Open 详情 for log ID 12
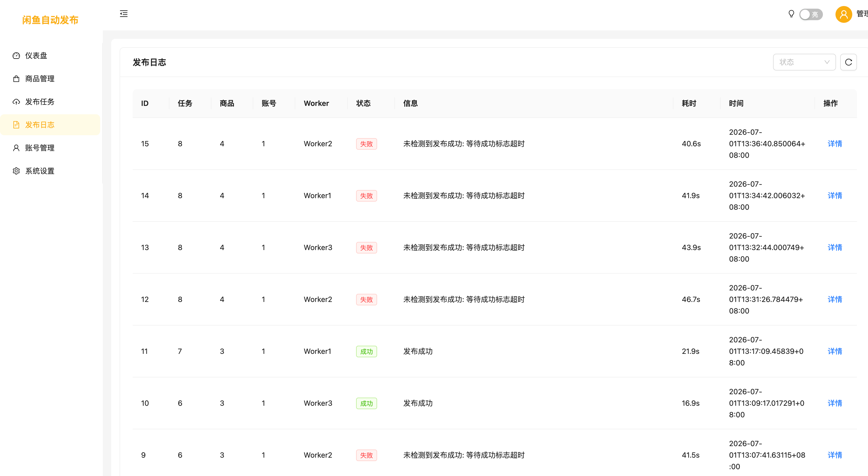The image size is (868, 476). [x=835, y=300]
